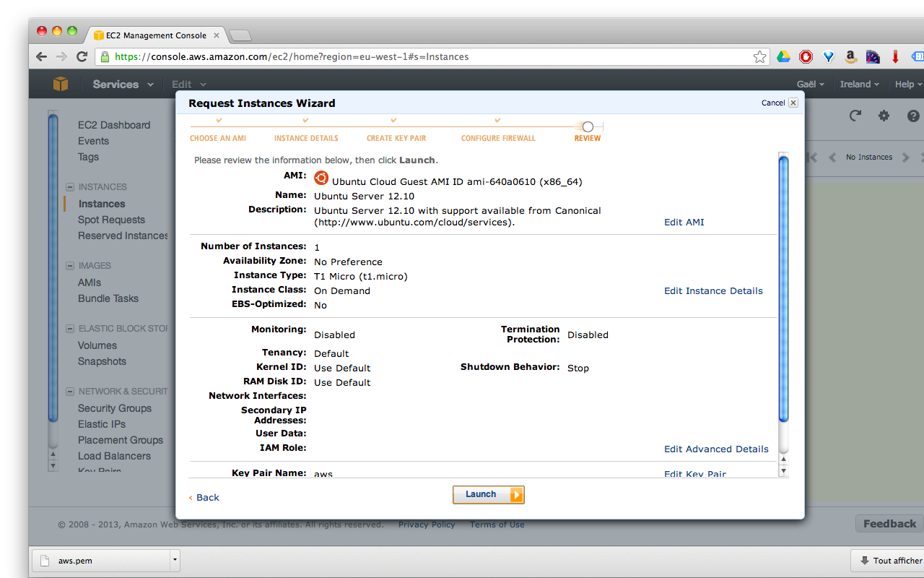The width and height of the screenshot is (924, 578).
Task: Refresh the instances list
Action: 855,116
